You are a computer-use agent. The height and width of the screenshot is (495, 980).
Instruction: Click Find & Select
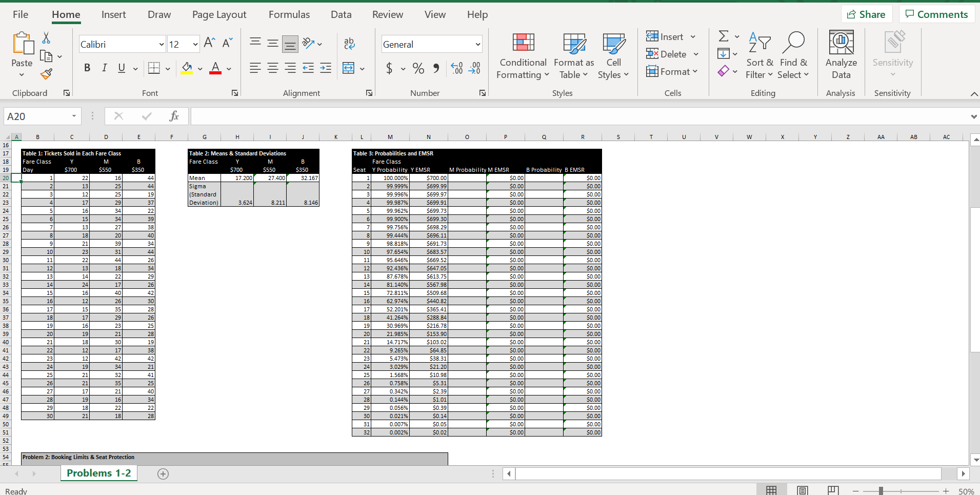[792, 55]
